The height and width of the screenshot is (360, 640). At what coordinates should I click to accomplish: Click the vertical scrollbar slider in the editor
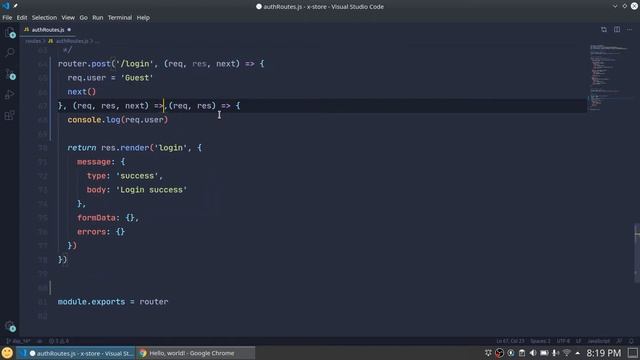click(637, 253)
